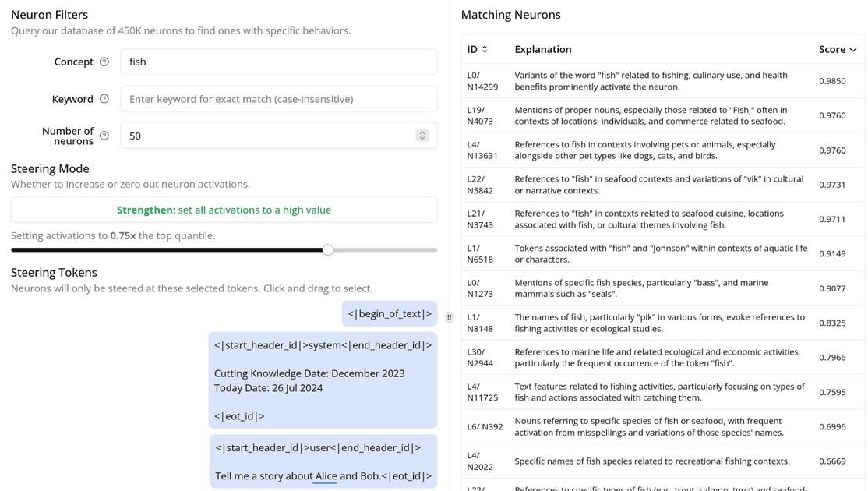Select the begin_of_text token block

tap(390, 314)
